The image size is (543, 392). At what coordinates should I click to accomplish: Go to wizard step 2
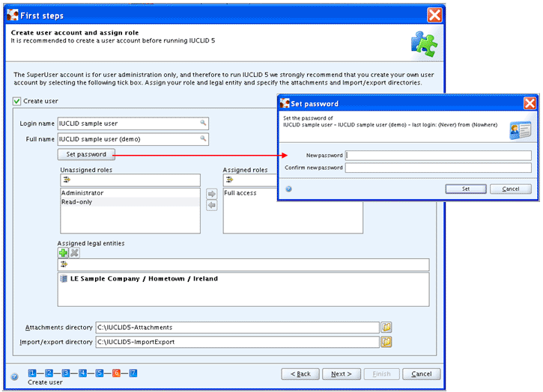(x=49, y=373)
